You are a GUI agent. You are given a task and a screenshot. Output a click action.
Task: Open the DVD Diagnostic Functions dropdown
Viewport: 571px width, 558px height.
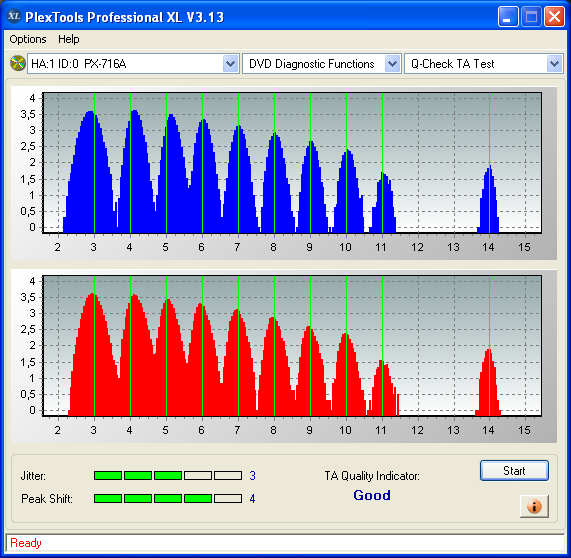pos(322,64)
